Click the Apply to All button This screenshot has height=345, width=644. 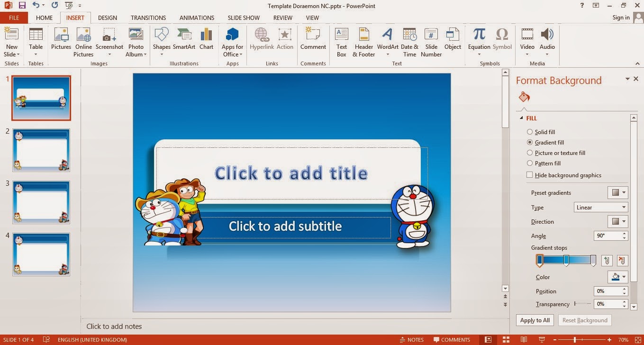(x=535, y=320)
